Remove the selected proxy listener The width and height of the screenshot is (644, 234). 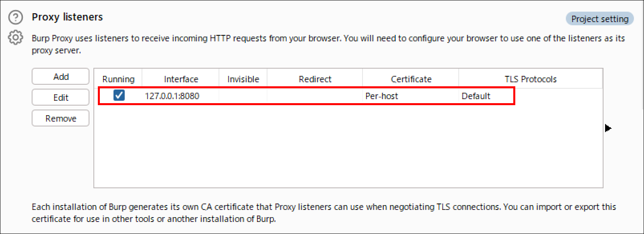point(61,118)
